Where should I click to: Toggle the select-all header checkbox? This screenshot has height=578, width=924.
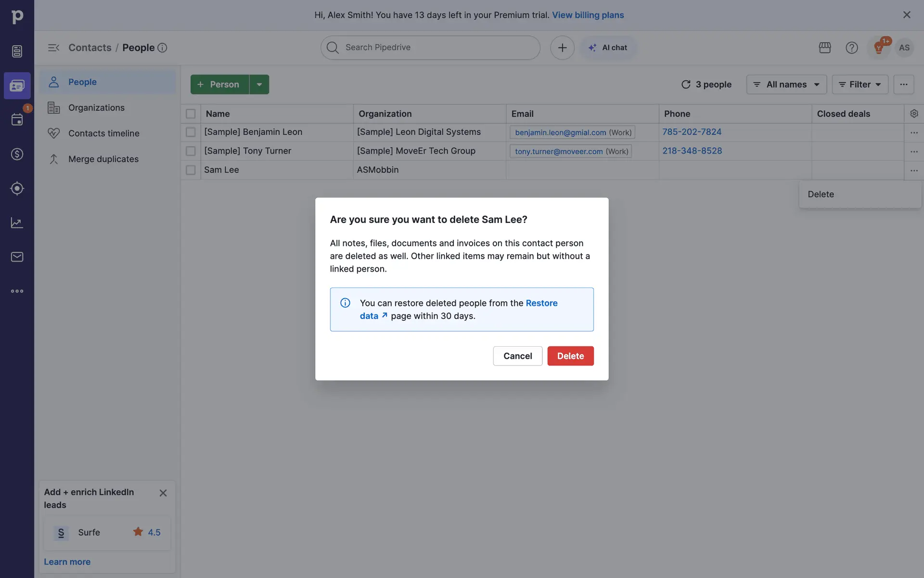pyautogui.click(x=191, y=114)
